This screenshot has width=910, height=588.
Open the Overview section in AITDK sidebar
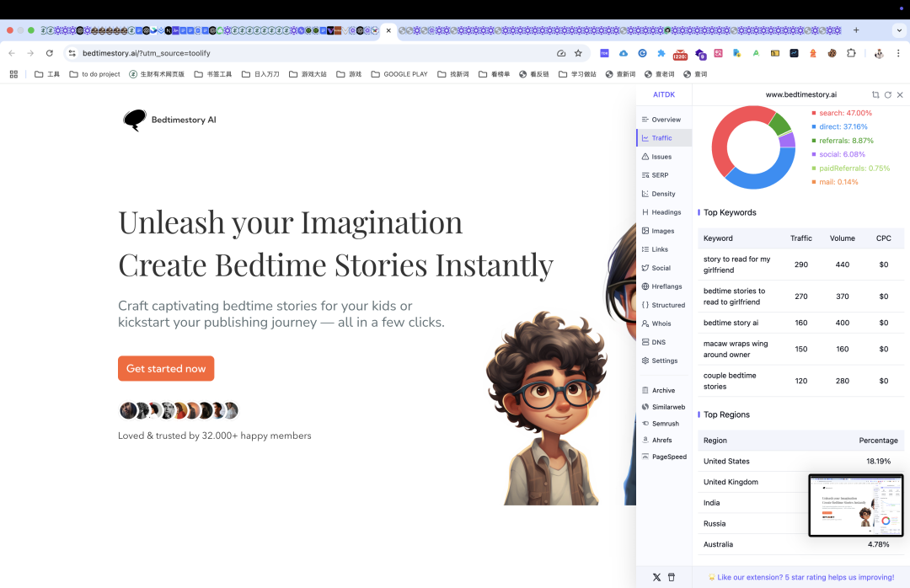664,120
